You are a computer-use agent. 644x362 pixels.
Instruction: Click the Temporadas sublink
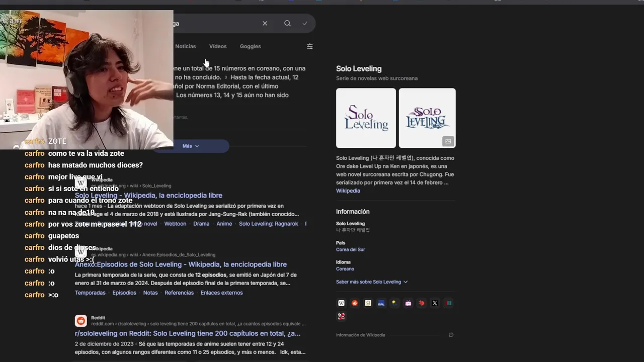90,293
